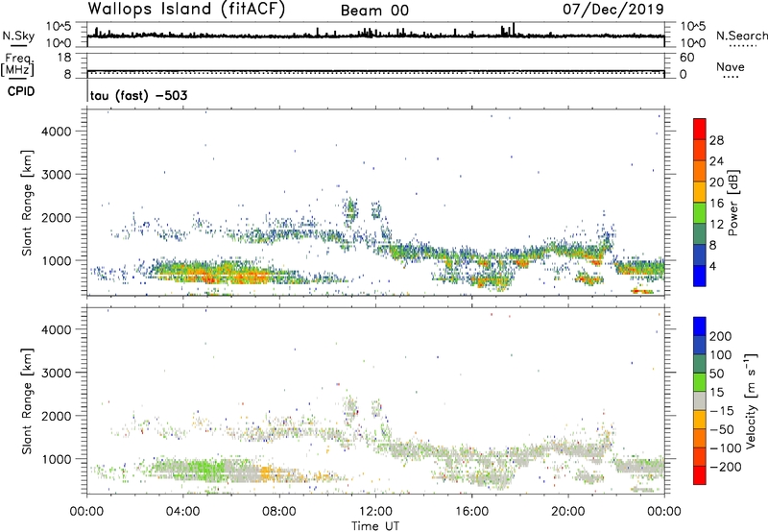Click the 'N.Search' legend label
This screenshot has height=532, width=768.
pos(741,36)
